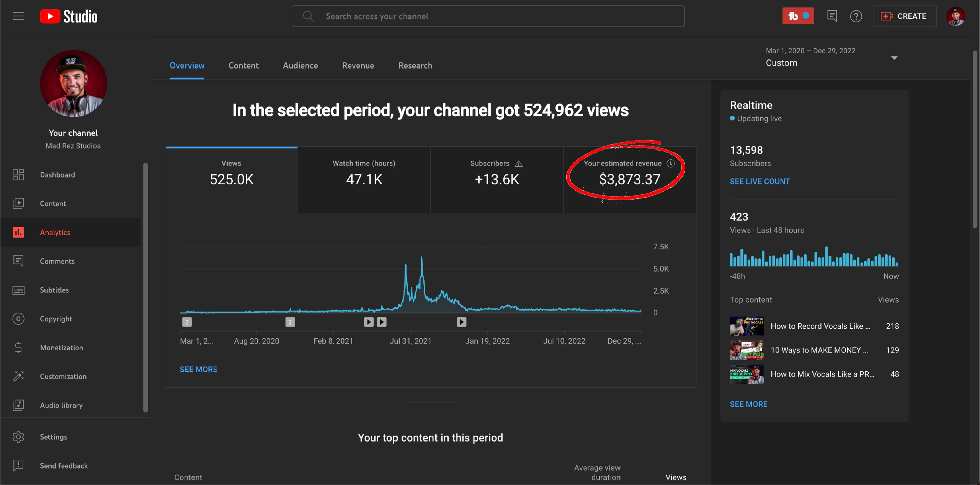This screenshot has width=980, height=485.
Task: Open the hamburger navigation menu
Action: coord(18,16)
